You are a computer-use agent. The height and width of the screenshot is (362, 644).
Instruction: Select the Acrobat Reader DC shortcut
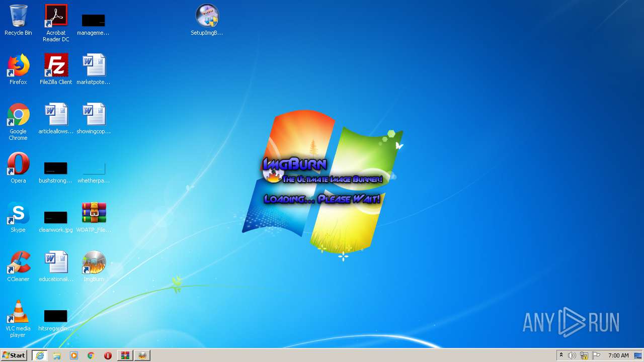[56, 23]
